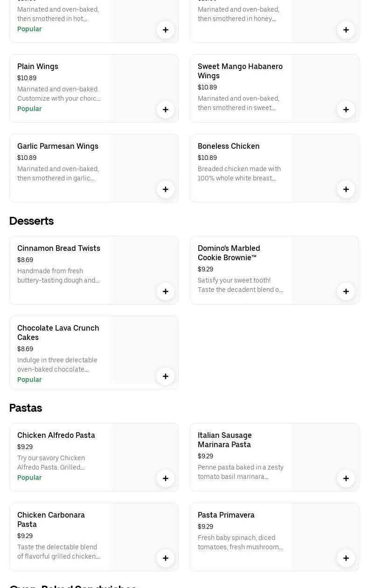Click the Boneless Chicken item name
Viewport: 375px width, 588px height.
229,146
